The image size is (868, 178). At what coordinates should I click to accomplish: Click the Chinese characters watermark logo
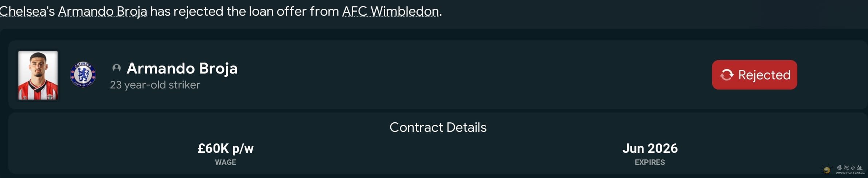tap(849, 168)
